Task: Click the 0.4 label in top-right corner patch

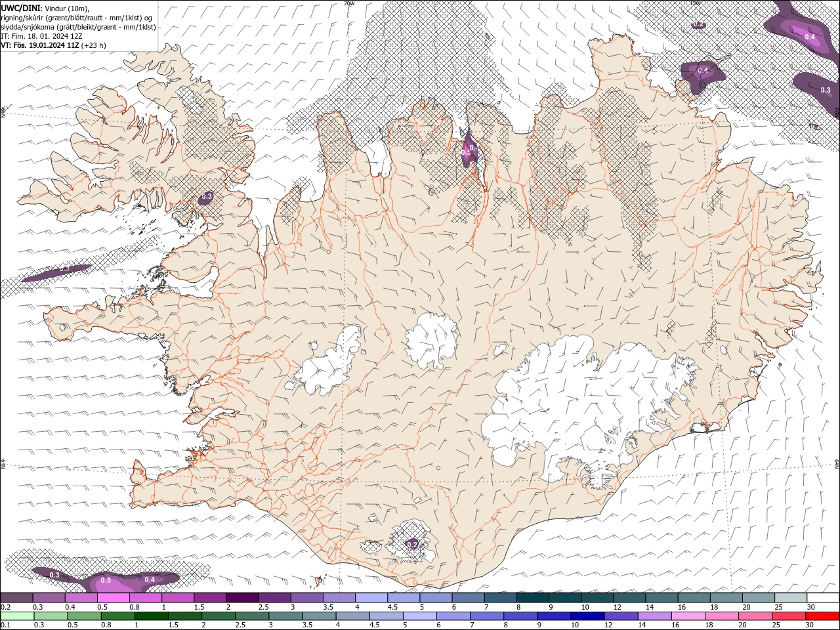Action: tap(810, 37)
